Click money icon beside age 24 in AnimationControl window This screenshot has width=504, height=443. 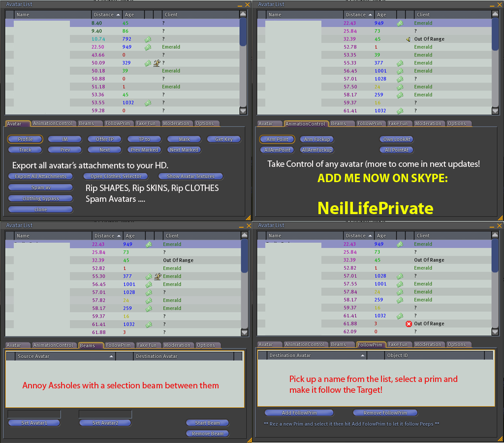pos(400,87)
